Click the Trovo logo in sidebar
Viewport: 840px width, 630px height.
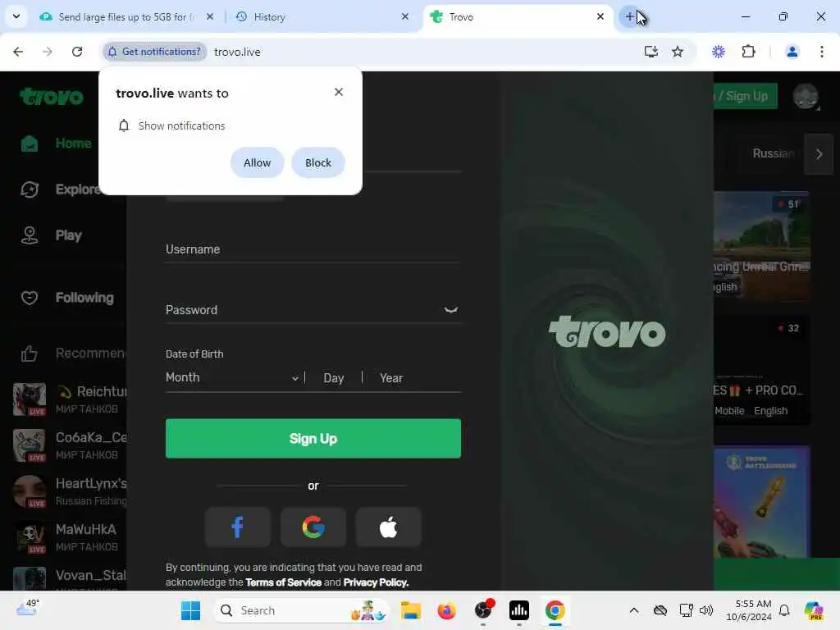pos(52,97)
